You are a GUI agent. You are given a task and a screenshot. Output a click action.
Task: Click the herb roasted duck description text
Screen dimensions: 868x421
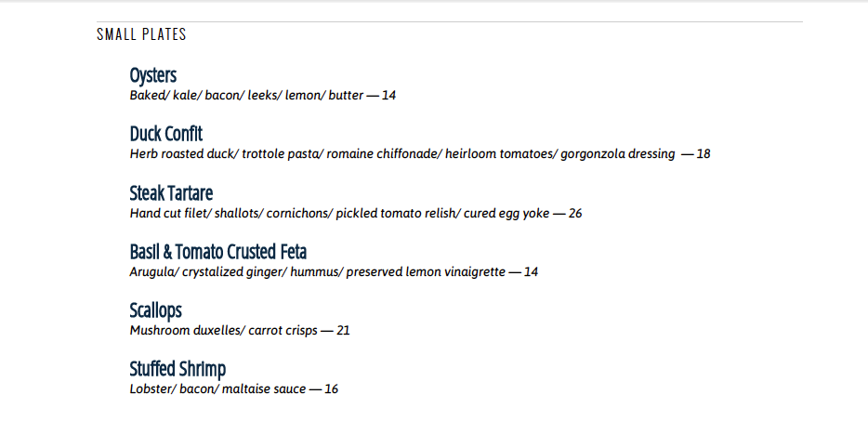[401, 154]
